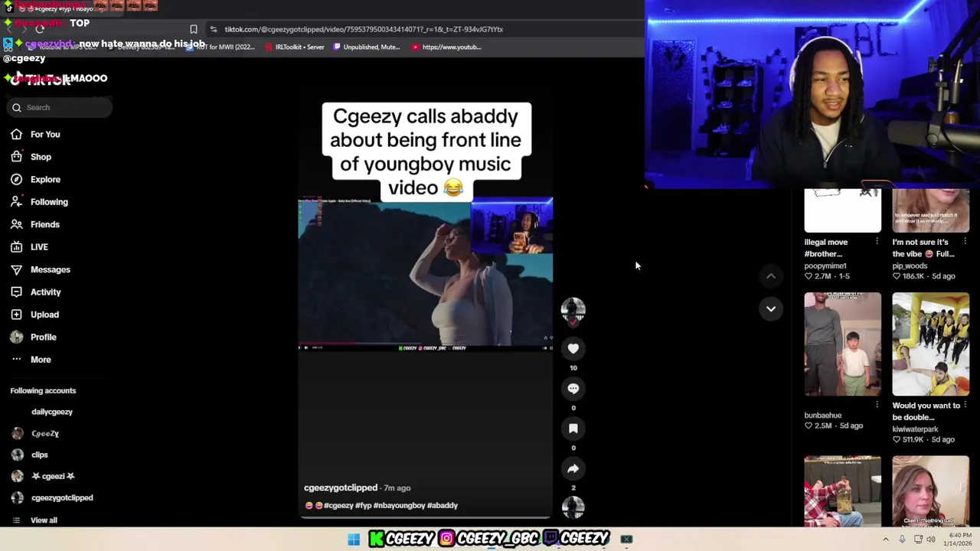Click taskbar microphone tray icon
Image resolution: width=980 pixels, height=551 pixels.
pyautogui.click(x=903, y=540)
